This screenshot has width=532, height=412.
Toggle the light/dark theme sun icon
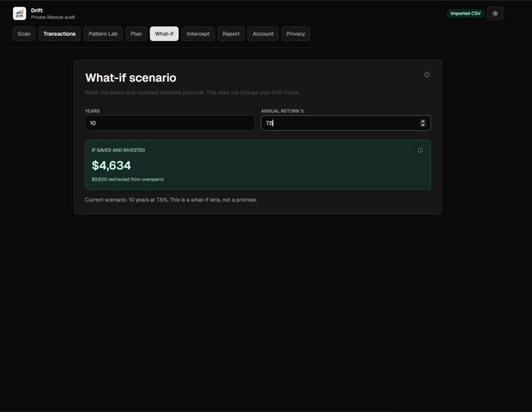pos(495,14)
